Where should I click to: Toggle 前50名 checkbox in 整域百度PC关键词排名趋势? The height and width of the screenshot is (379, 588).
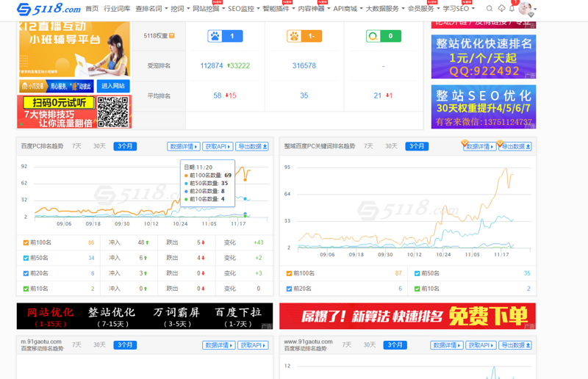tap(417, 273)
